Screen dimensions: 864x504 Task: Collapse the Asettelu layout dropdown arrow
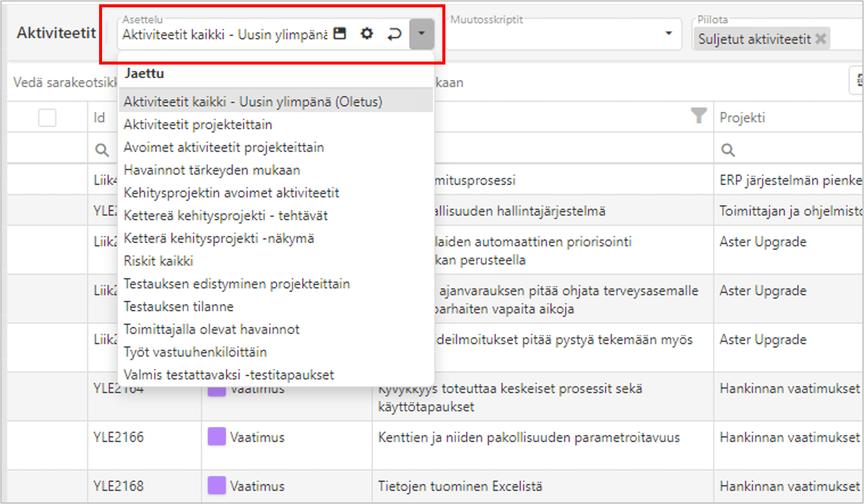(421, 34)
